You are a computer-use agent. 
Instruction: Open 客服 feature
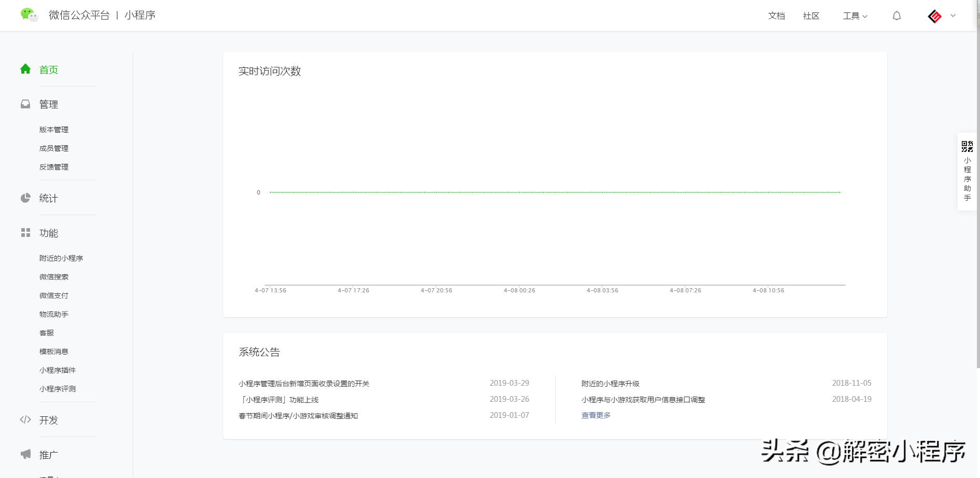(x=47, y=333)
